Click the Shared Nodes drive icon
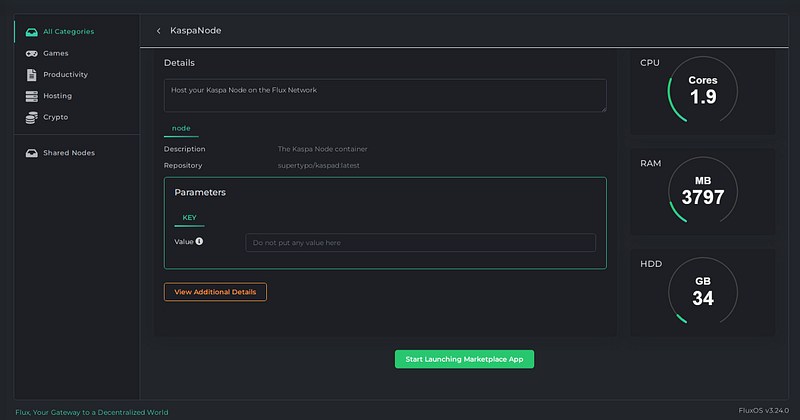The height and width of the screenshot is (420, 800). point(32,153)
